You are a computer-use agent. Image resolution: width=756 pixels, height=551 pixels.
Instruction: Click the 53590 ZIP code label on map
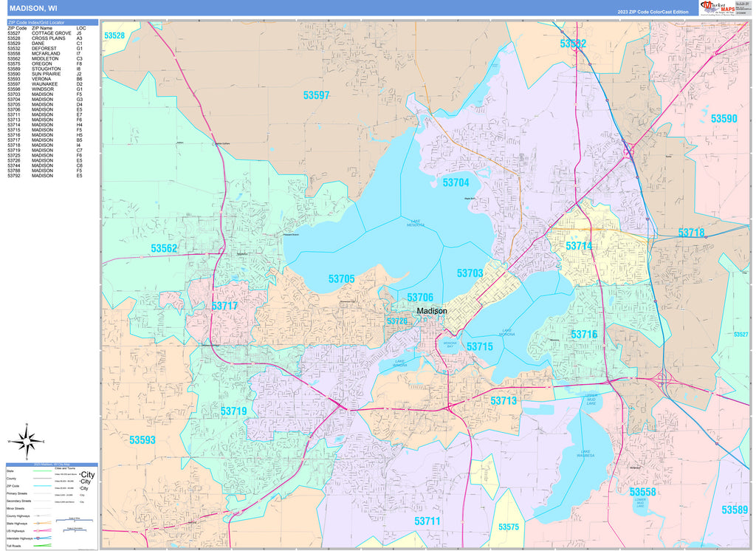(724, 118)
